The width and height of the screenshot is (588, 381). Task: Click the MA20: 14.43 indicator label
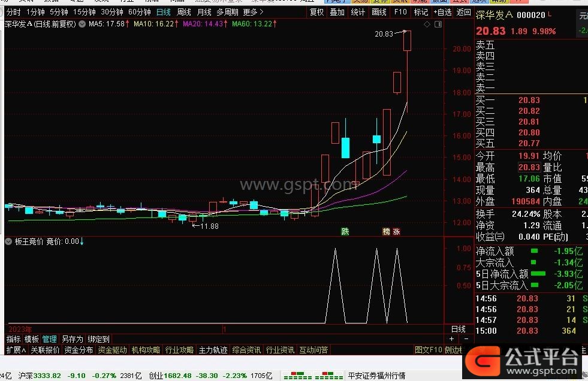coord(205,24)
